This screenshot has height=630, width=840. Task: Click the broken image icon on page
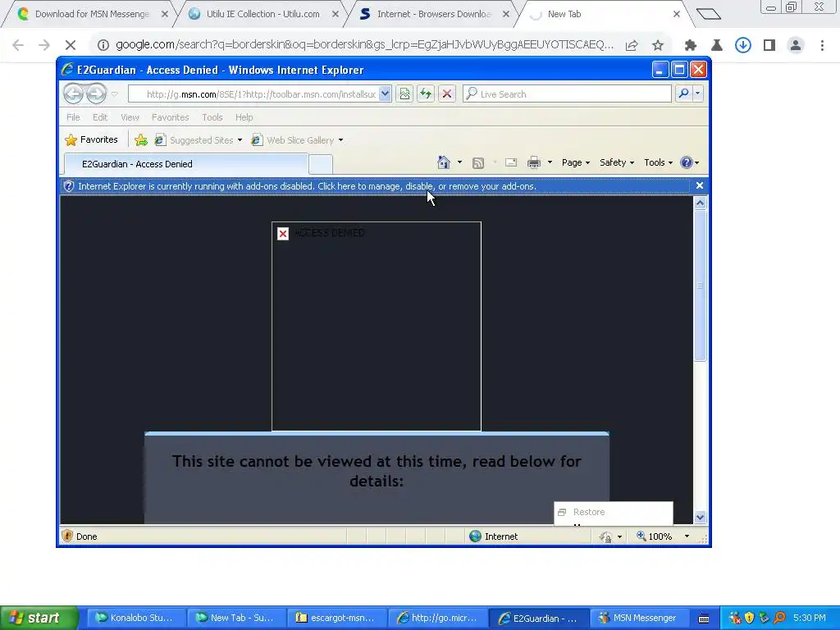283,234
